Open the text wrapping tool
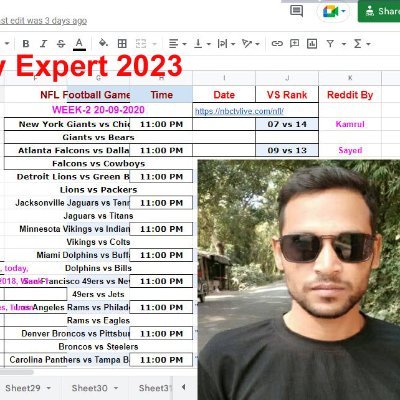The height and width of the screenshot is (400, 400). pos(222,44)
